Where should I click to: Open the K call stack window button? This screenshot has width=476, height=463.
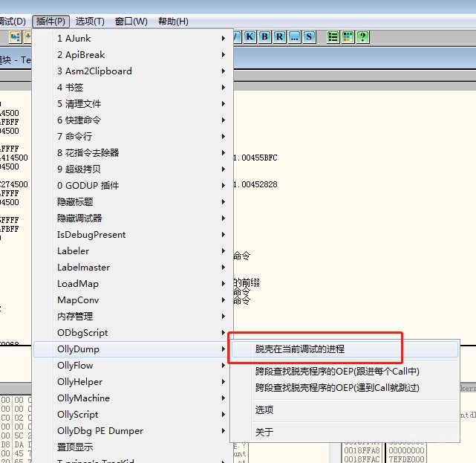pyautogui.click(x=250, y=36)
